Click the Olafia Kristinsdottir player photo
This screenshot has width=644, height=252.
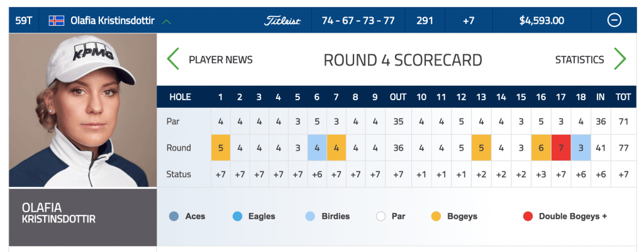point(82,110)
